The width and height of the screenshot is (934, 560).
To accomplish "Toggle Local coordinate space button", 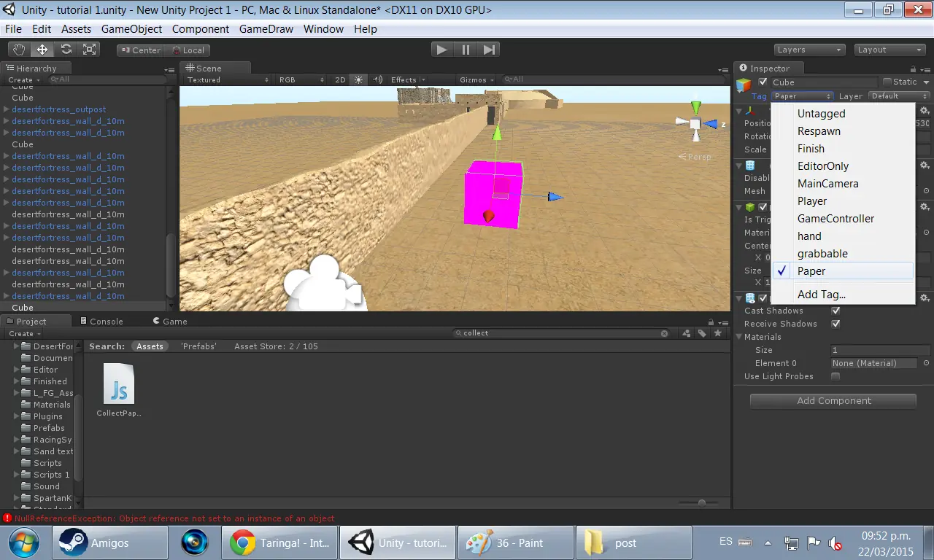I will pyautogui.click(x=187, y=50).
